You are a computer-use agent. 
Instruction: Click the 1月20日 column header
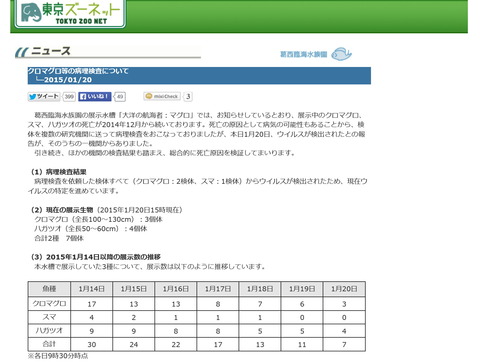click(x=344, y=289)
